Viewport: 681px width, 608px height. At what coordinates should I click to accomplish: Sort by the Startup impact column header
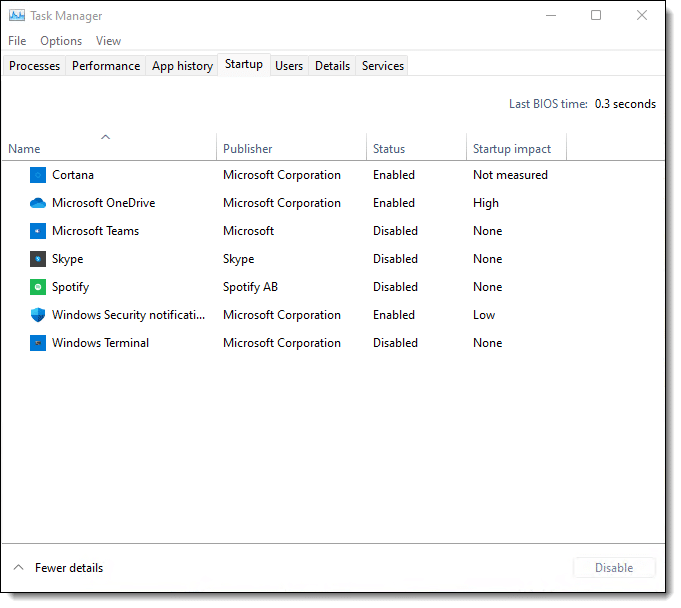[516, 147]
